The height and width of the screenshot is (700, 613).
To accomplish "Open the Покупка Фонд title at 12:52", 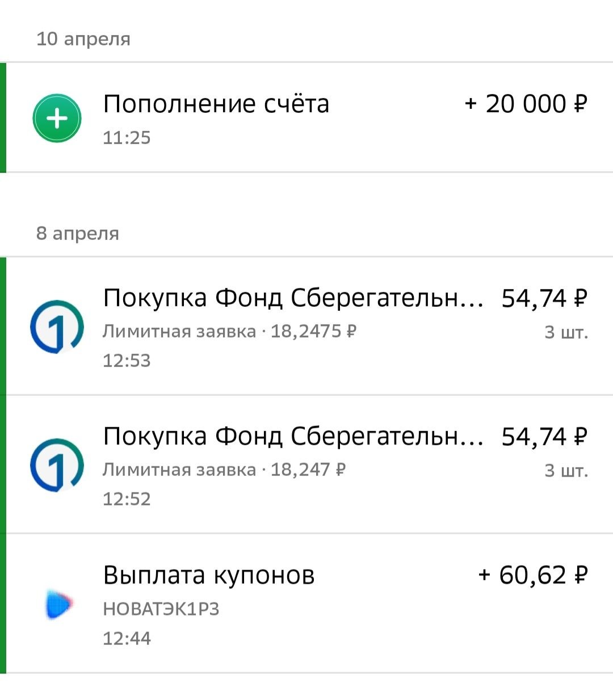I will coord(292,437).
